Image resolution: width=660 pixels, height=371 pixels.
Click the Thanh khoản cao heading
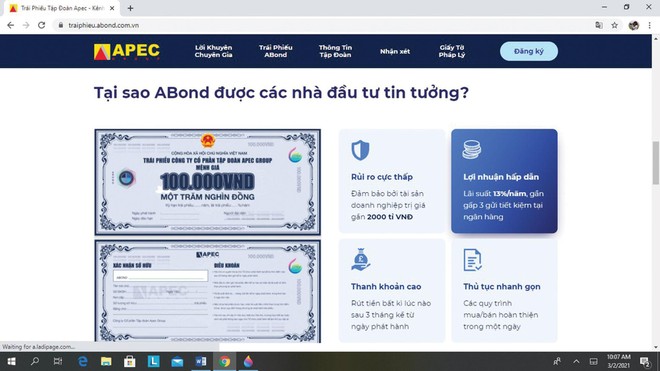click(x=386, y=286)
